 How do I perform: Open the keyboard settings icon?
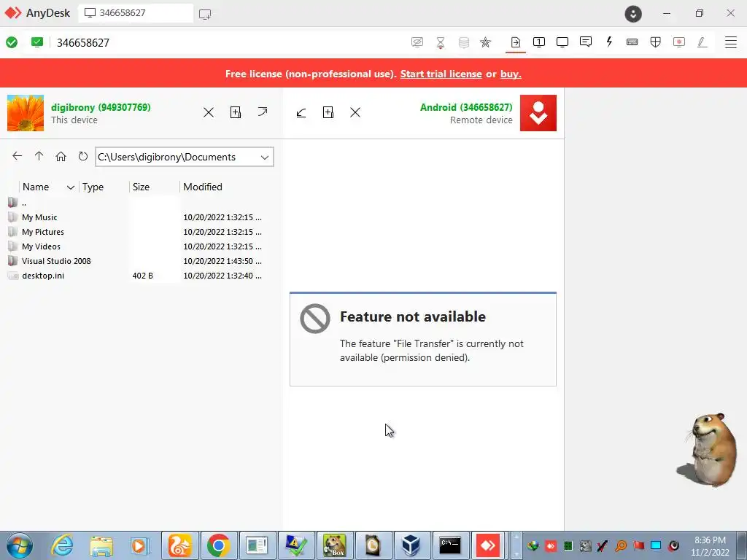632,42
